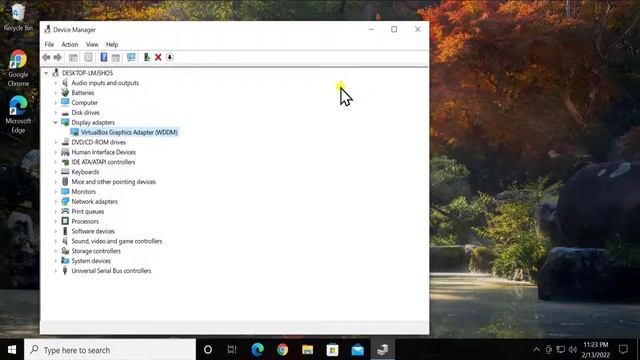This screenshot has height=360, width=640.
Task: Collapse the DESKTOP-LMJSHOS root node
Action: (x=46, y=73)
